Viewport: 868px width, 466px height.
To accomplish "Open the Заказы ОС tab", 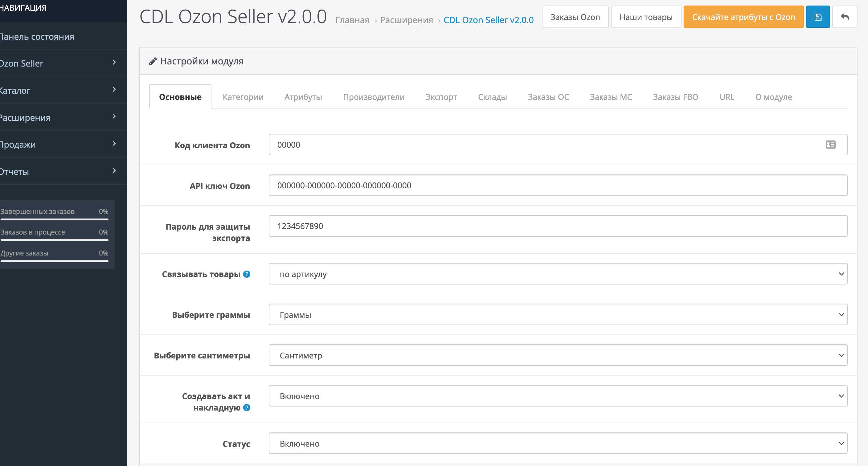I will 548,97.
